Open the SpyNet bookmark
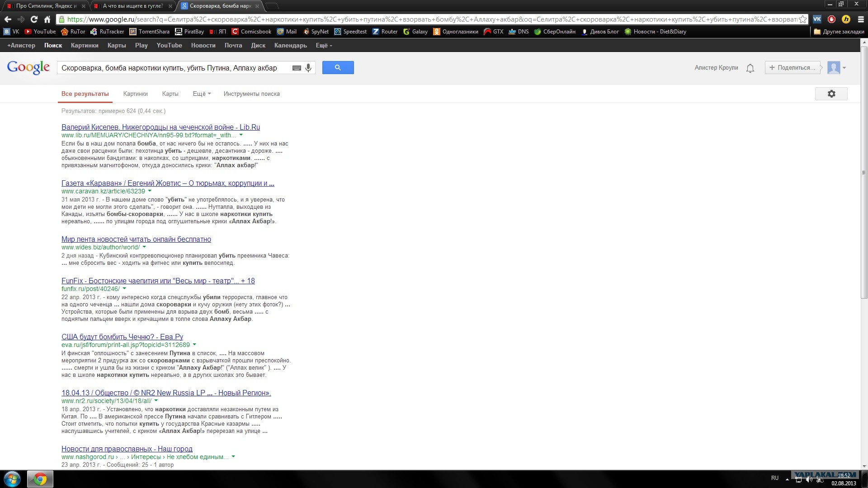The height and width of the screenshot is (488, 868). (x=316, y=32)
